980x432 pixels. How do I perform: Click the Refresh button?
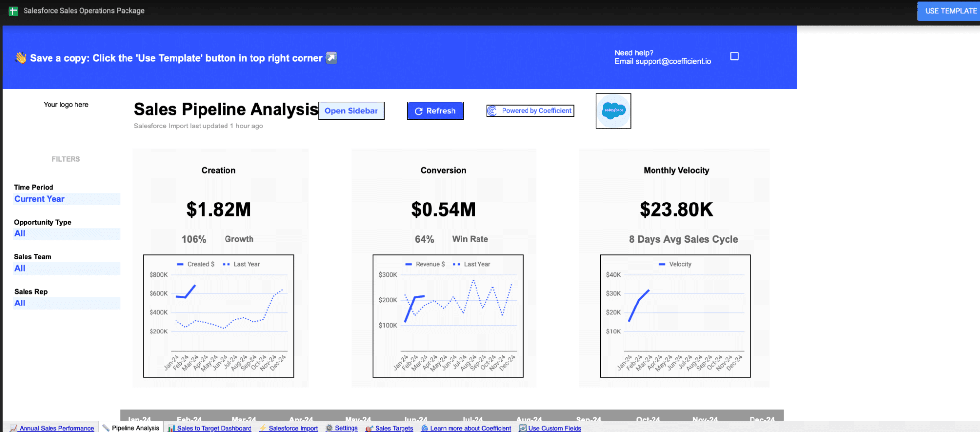435,111
